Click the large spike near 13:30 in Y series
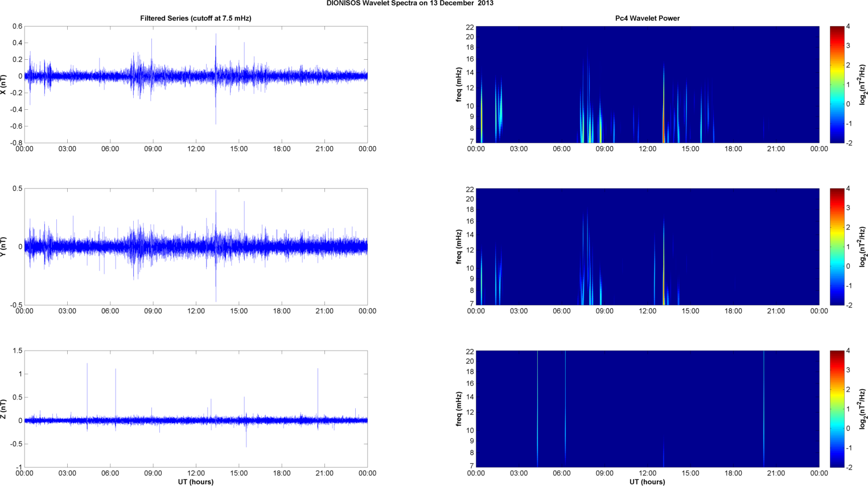Screen dimensions: 868x486 coord(216,228)
